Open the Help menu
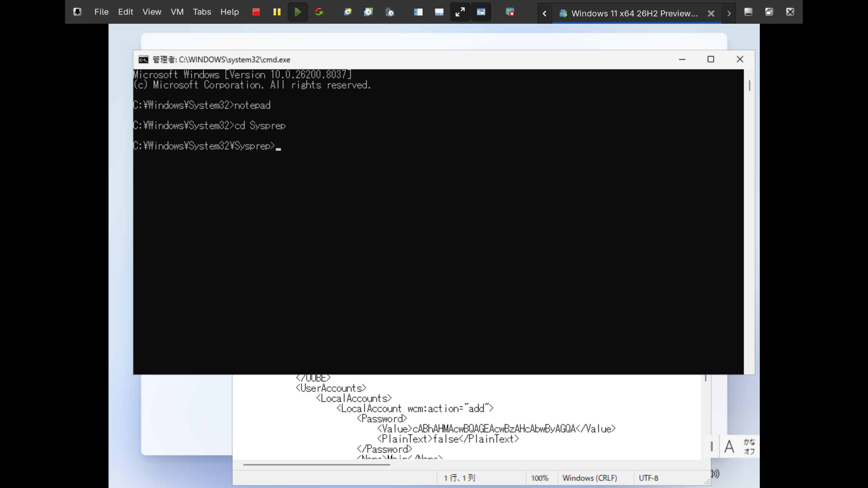This screenshot has width=868, height=488. 230,12
